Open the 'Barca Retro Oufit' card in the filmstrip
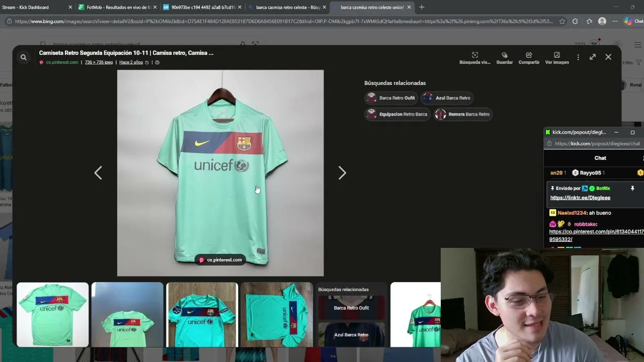The height and width of the screenshot is (362, 644). (352, 308)
